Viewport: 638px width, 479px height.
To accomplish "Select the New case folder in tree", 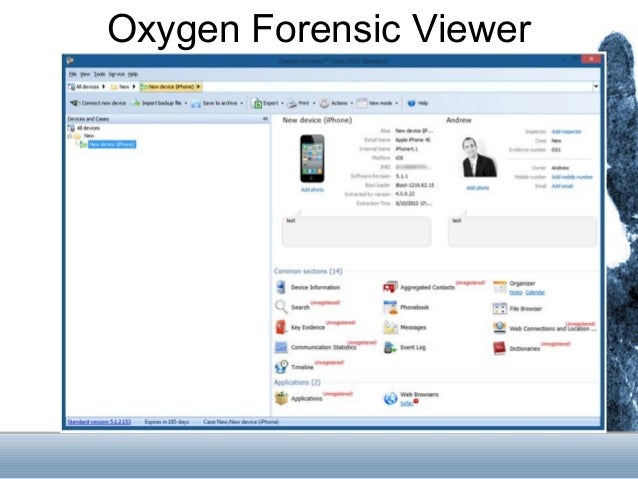I will pos(89,136).
